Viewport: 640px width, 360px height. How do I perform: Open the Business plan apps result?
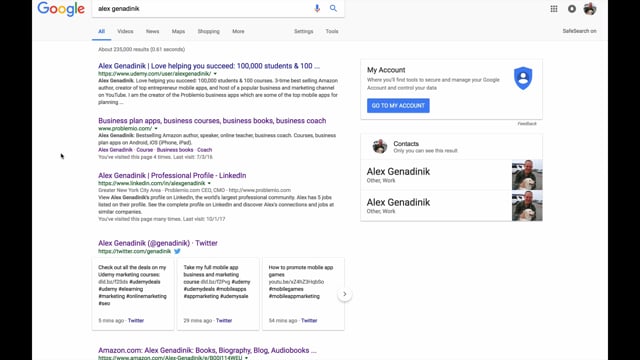coord(212,121)
